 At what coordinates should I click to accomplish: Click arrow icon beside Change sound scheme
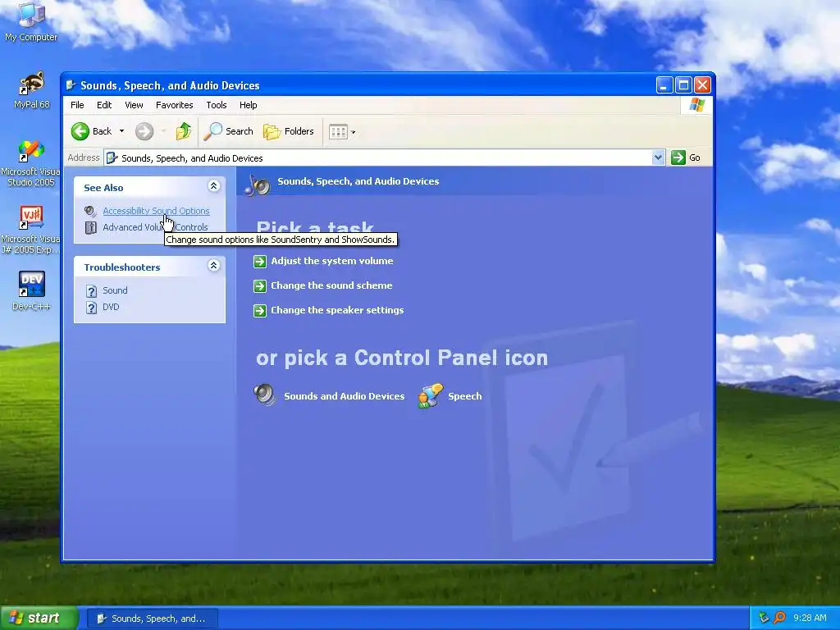coord(260,286)
